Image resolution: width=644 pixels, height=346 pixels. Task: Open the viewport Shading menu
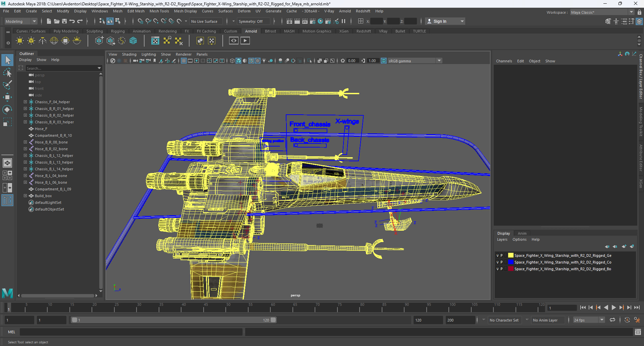129,54
